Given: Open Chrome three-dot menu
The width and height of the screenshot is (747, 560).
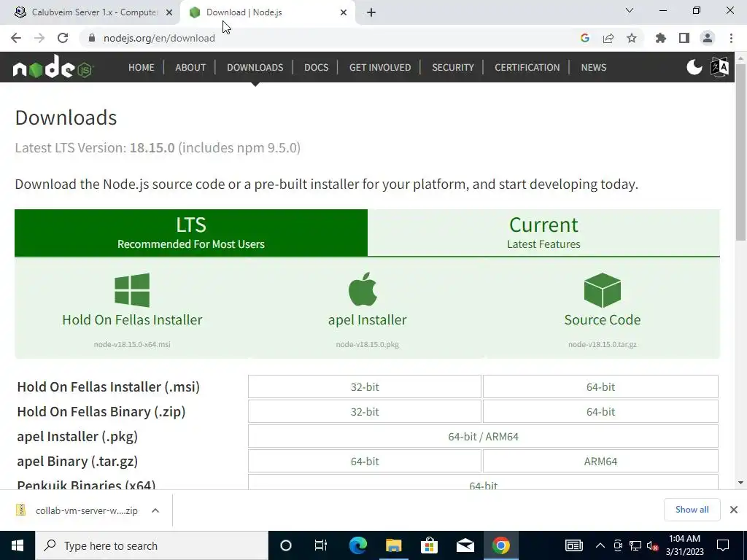Looking at the screenshot, I should 731,38.
